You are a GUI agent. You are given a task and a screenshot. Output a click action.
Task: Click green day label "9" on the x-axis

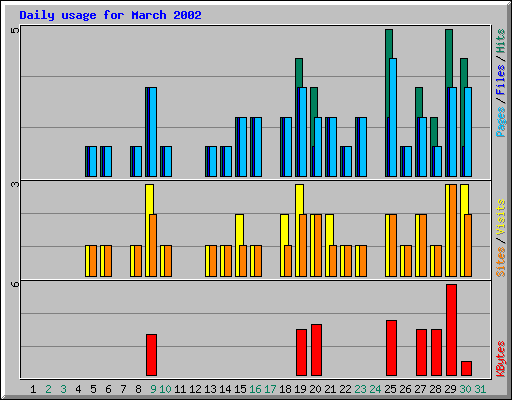(153, 389)
